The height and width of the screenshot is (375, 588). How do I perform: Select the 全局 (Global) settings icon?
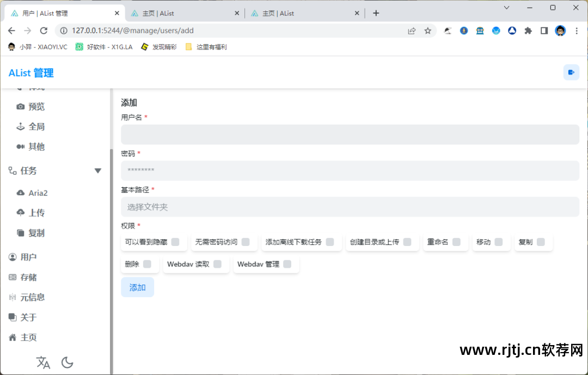tap(30, 126)
